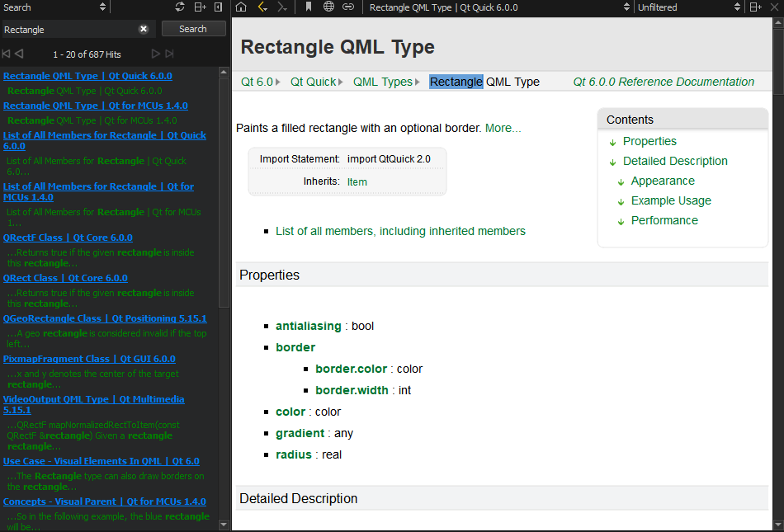784x532 pixels.
Task: Click the Add Bookmark icon
Action: click(309, 7)
